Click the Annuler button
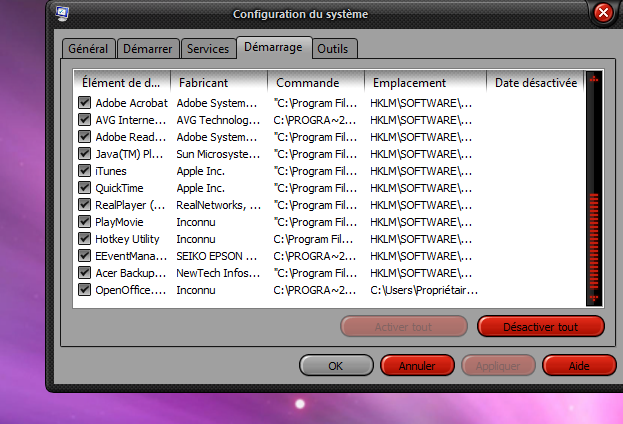This screenshot has height=424, width=623. click(x=417, y=366)
